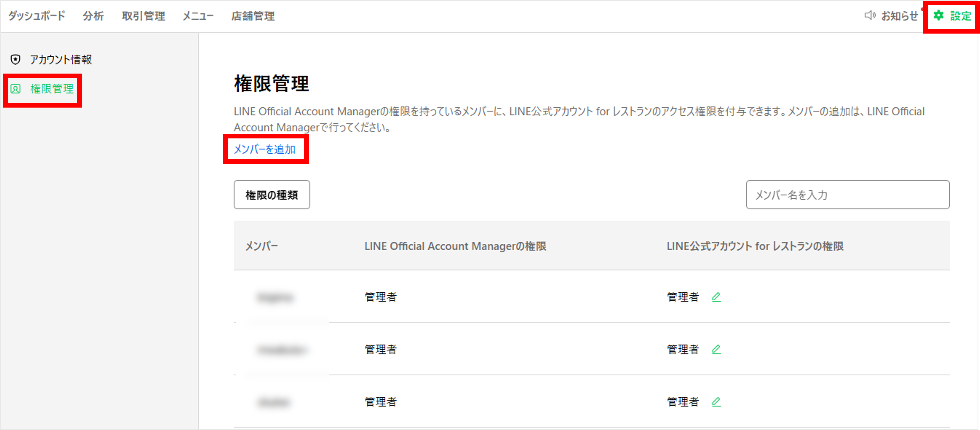Click first row's Account Manager 管理者 cell

[x=381, y=297]
